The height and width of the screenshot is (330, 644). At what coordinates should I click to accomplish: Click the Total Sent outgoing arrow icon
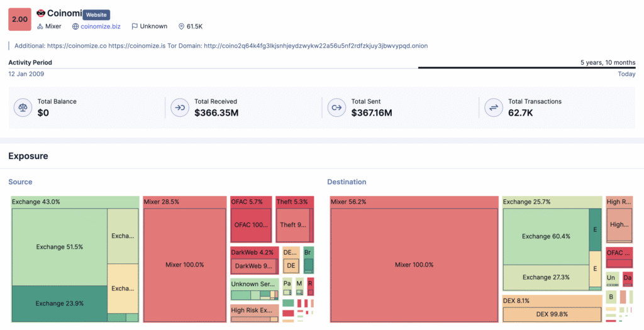click(x=336, y=107)
